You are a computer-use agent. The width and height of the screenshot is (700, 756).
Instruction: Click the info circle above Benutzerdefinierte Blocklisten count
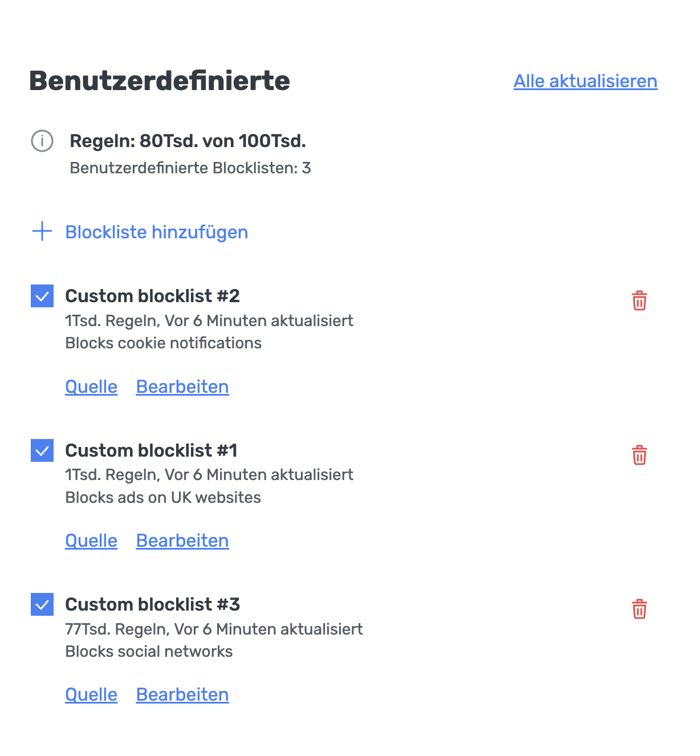[42, 141]
